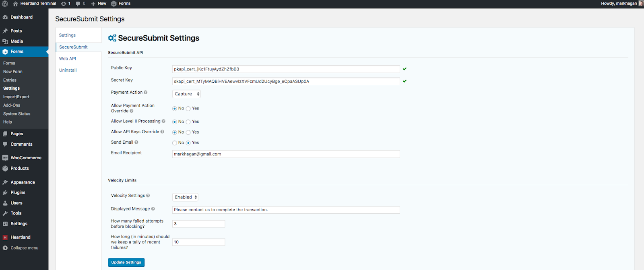
Task: Open Tools wrench icon in sidebar
Action: (5, 213)
